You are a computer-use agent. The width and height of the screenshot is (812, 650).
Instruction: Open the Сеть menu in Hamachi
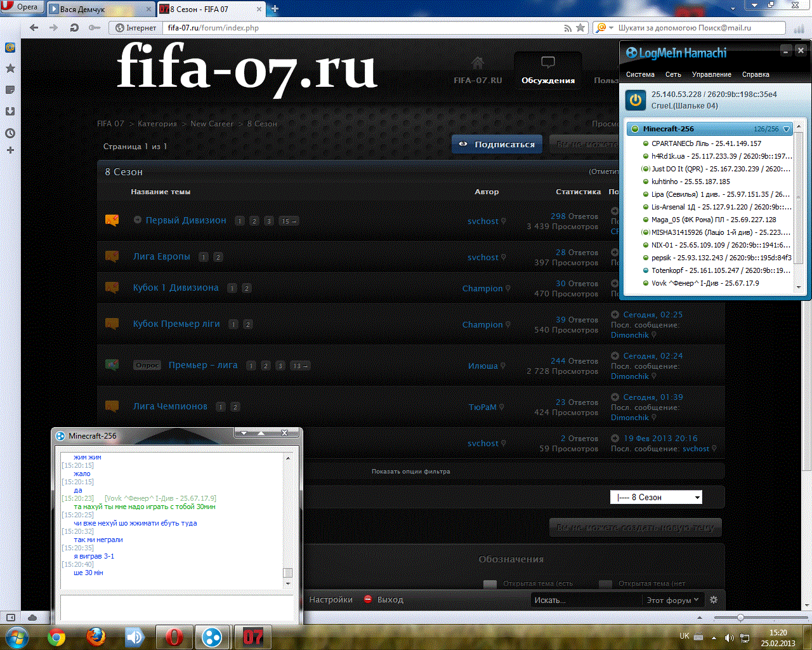[x=673, y=74]
